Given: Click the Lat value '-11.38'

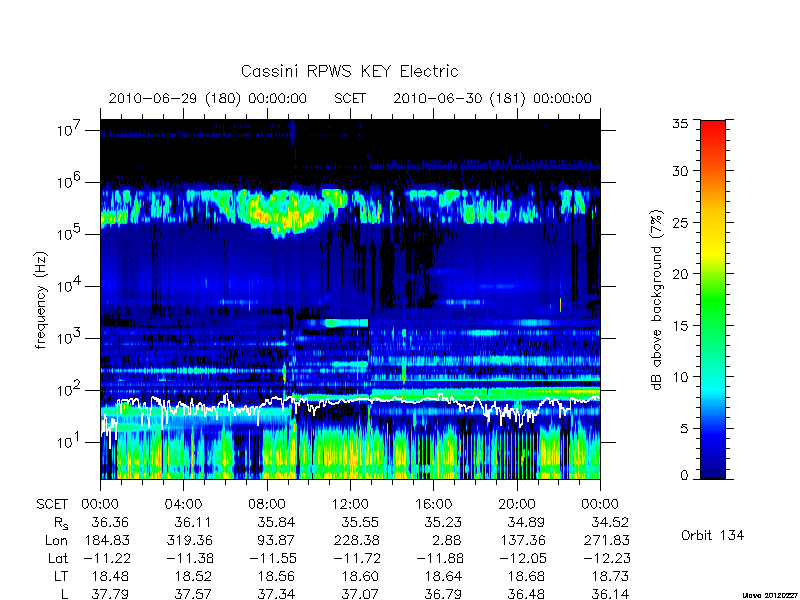Looking at the screenshot, I should (x=189, y=558).
